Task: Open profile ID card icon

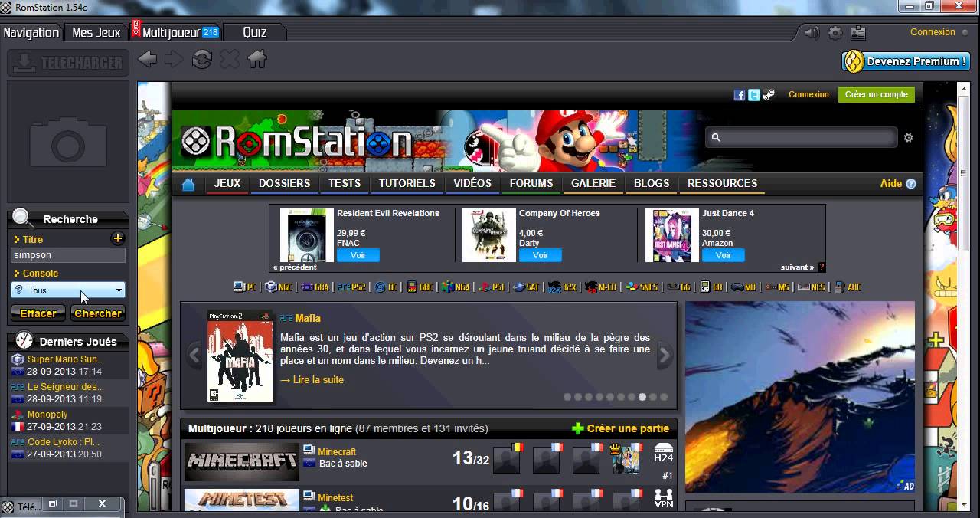Action: click(x=858, y=33)
